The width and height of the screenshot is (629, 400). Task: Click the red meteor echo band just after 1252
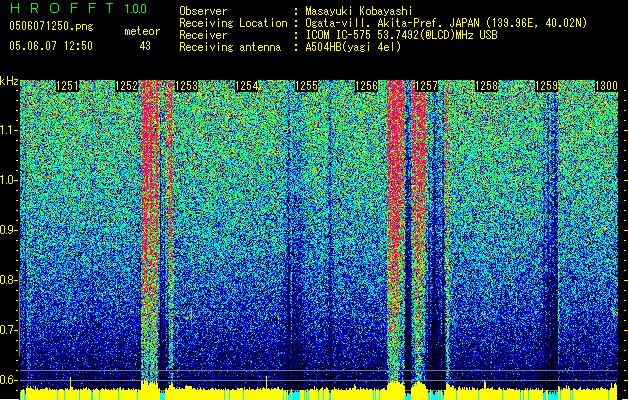(x=150, y=233)
